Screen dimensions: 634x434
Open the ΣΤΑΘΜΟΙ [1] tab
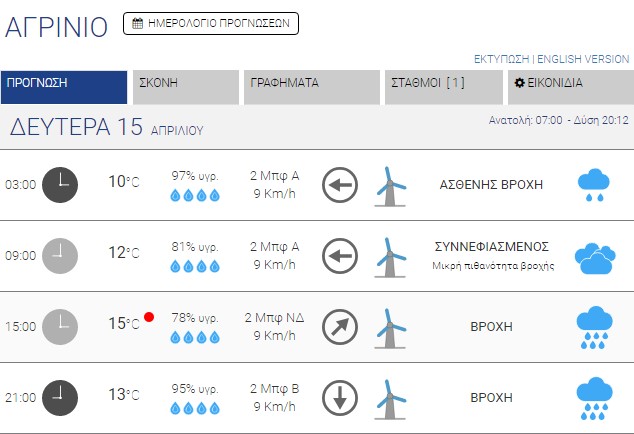point(442,84)
